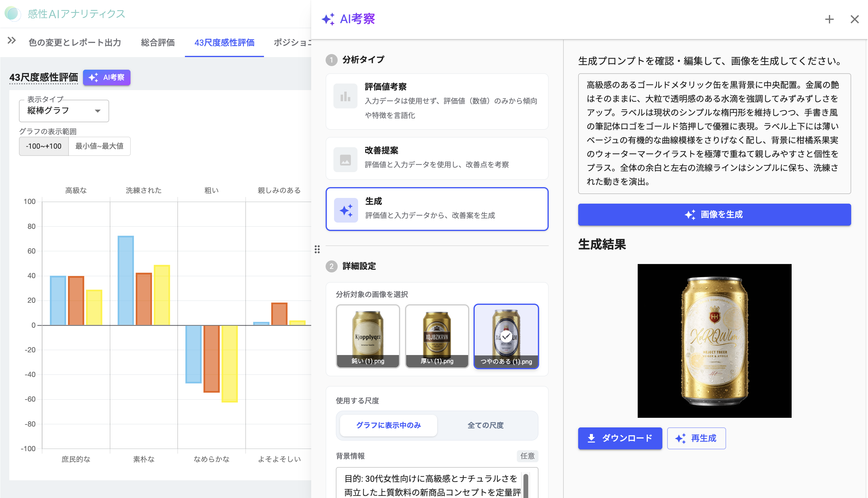The image size is (868, 498).
Task: Close the AI考察 panel
Action: click(x=854, y=19)
